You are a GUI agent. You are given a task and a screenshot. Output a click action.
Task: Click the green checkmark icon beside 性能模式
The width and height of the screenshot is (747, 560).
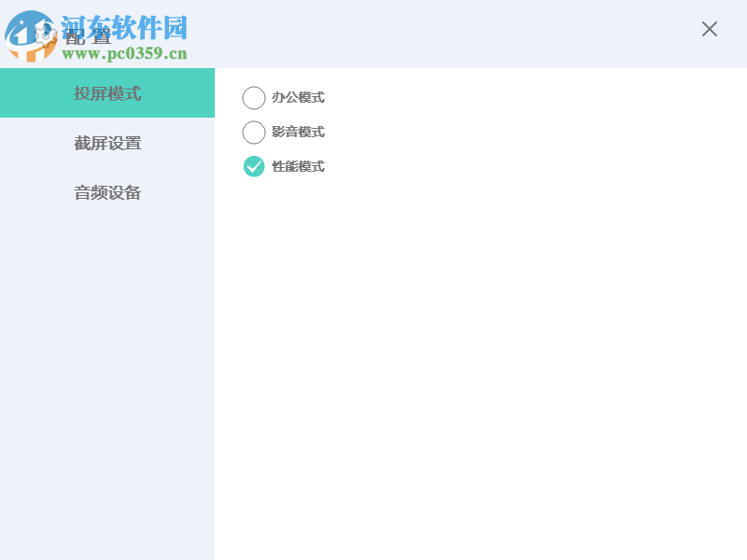[253, 166]
